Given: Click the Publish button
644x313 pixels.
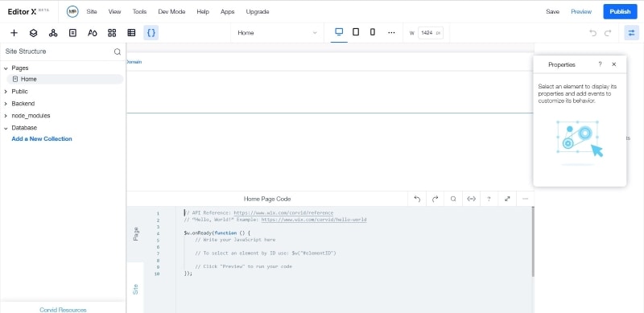Looking at the screenshot, I should tap(620, 11).
